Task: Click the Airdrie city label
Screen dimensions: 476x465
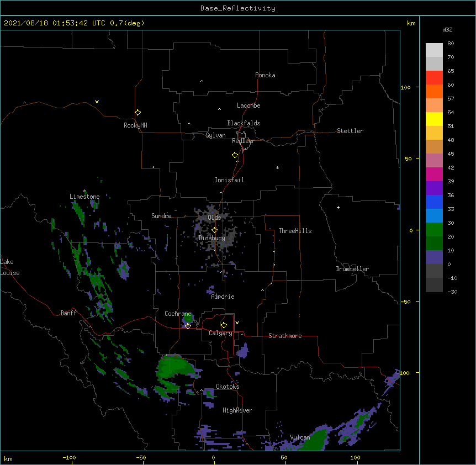Action: tap(223, 297)
